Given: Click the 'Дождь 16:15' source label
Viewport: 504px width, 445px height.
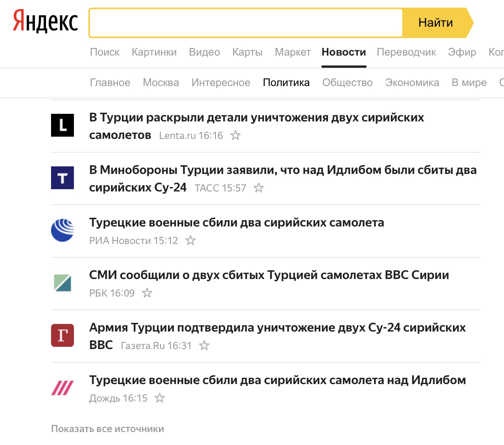Looking at the screenshot, I should 118,398.
